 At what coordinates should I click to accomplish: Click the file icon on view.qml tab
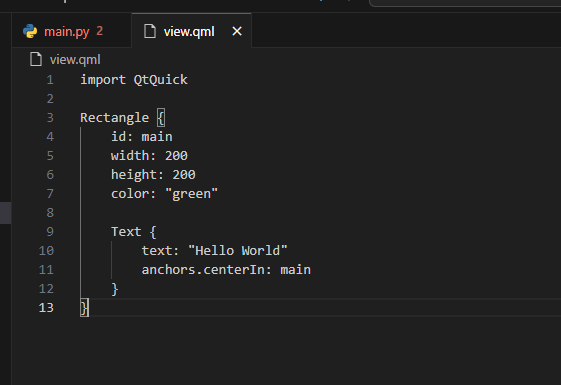click(150, 31)
